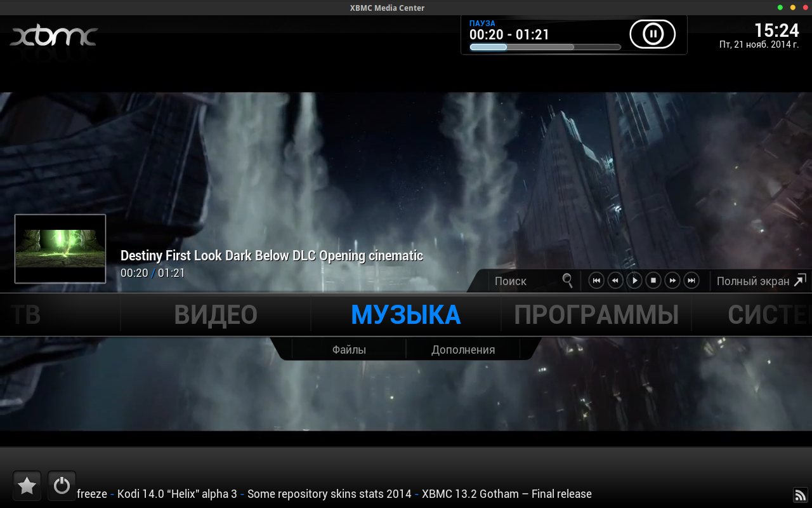Select the partially visible СИСТЕМА menu item
Image resolution: width=812 pixels, height=508 pixels.
[x=769, y=315]
